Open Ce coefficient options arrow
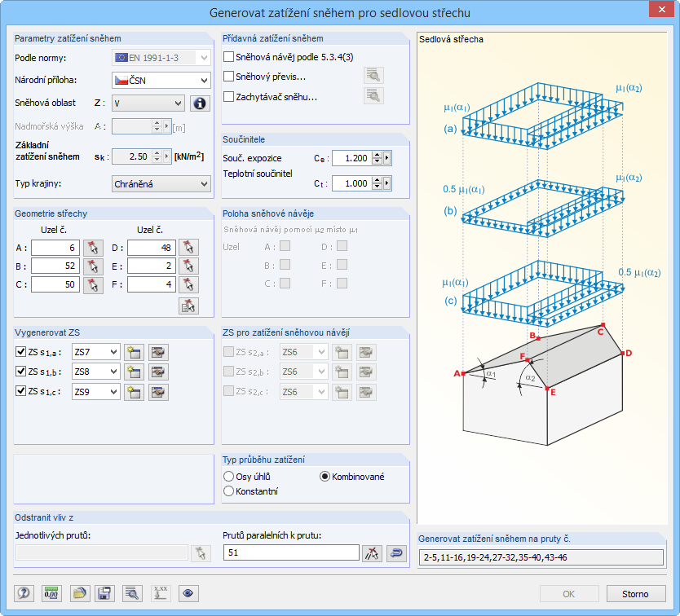The height and width of the screenshot is (616, 680). (386, 158)
